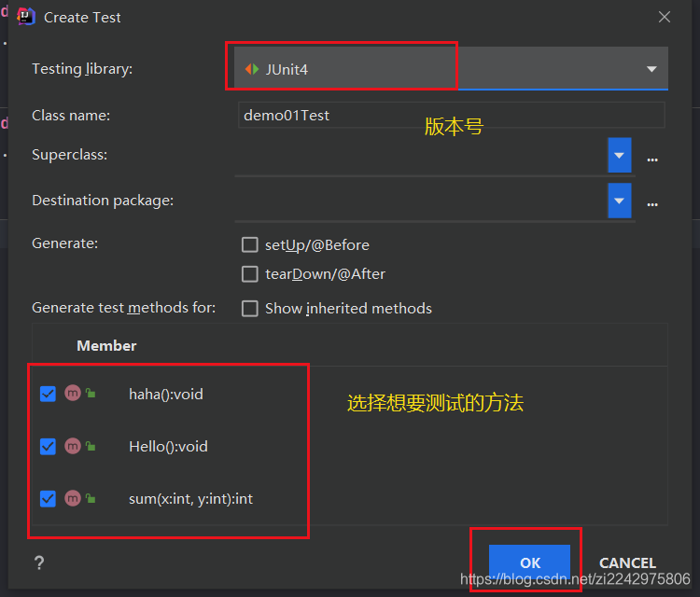700x597 pixels.
Task: Click the green public lock icon for sum
Action: (x=91, y=498)
